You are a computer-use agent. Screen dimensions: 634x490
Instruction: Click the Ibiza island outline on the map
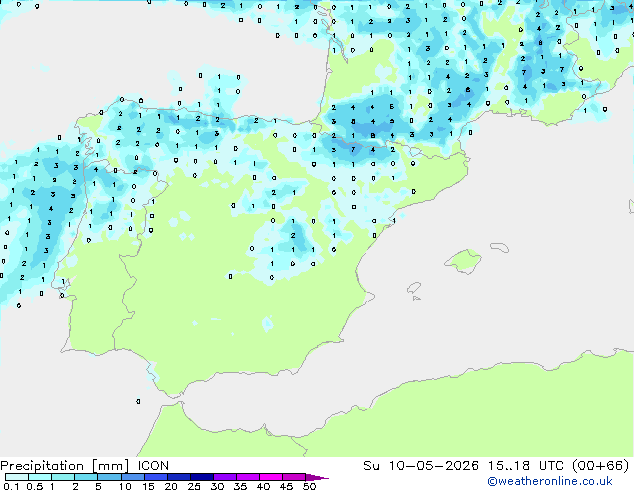pyautogui.click(x=414, y=288)
